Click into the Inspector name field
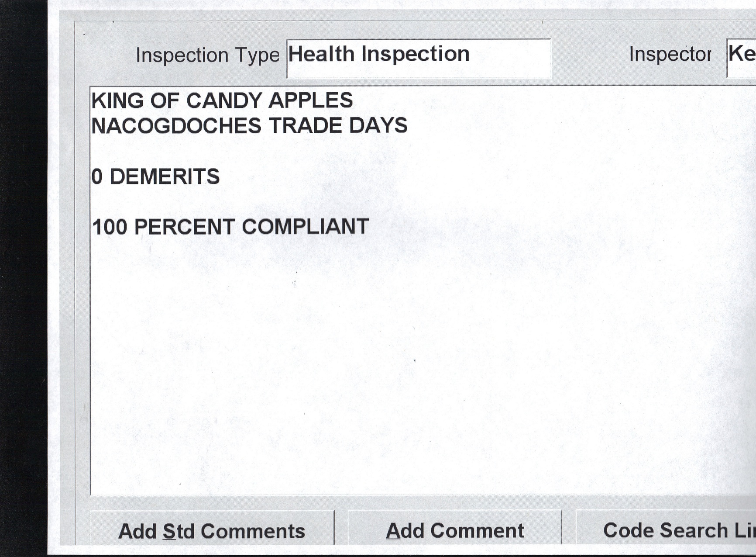This screenshot has width=756, height=557. (x=742, y=58)
